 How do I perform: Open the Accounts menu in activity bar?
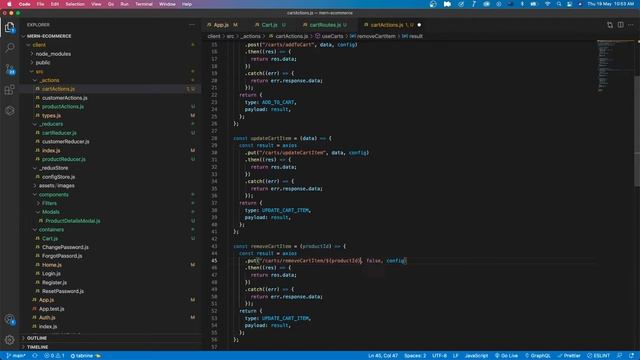tap(10, 319)
